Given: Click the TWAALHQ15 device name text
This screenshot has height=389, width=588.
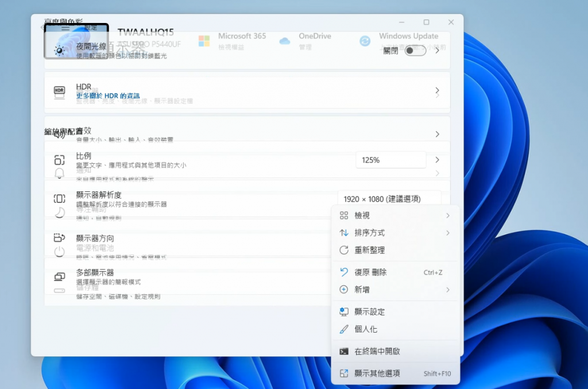Looking at the screenshot, I should [145, 32].
